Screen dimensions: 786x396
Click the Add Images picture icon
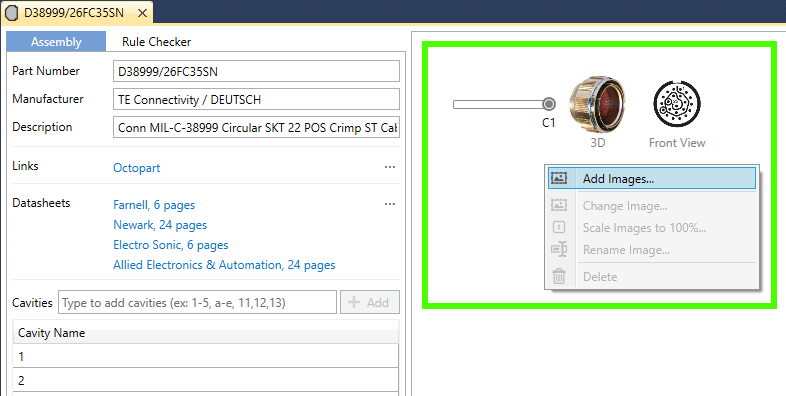click(559, 178)
